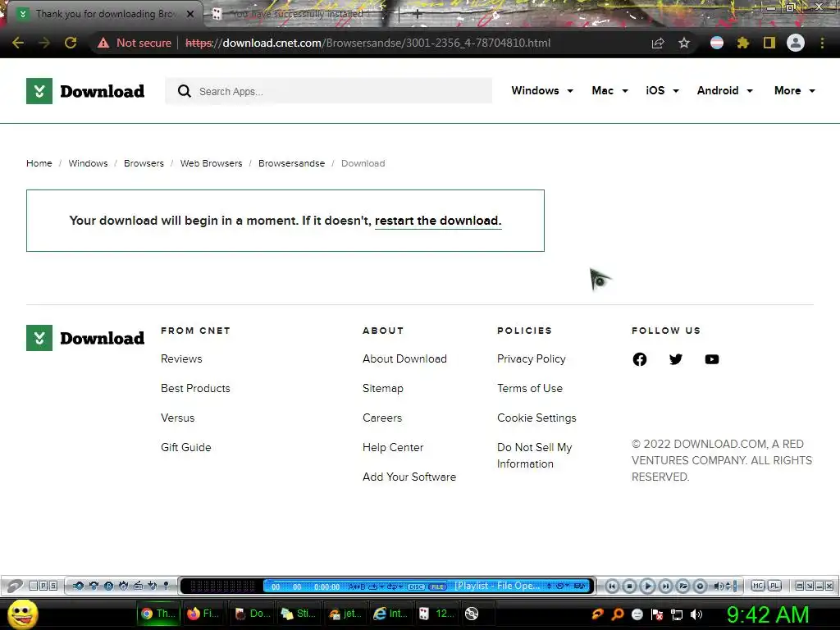Open the Start smiley button
The width and height of the screenshot is (840, 630).
tap(22, 614)
